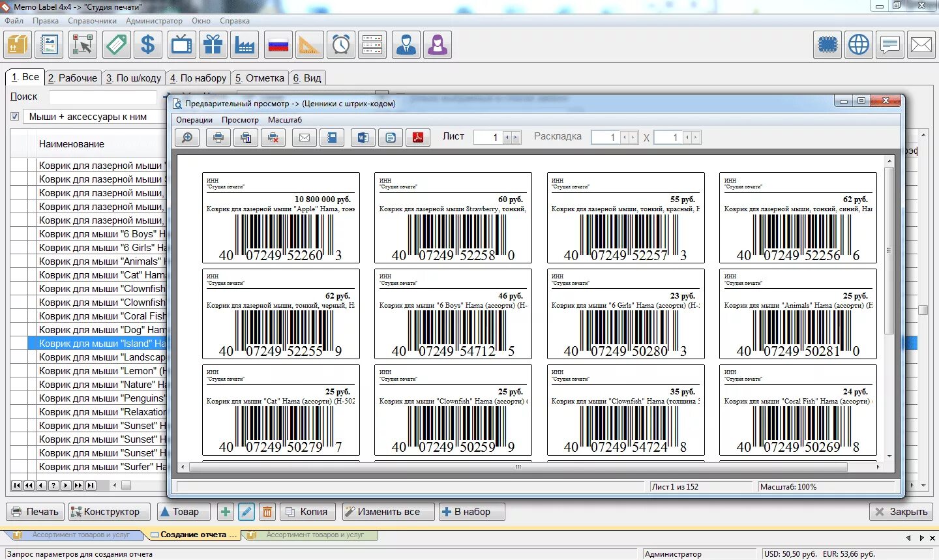
Task: Open the male user icon
Action: 406,45
